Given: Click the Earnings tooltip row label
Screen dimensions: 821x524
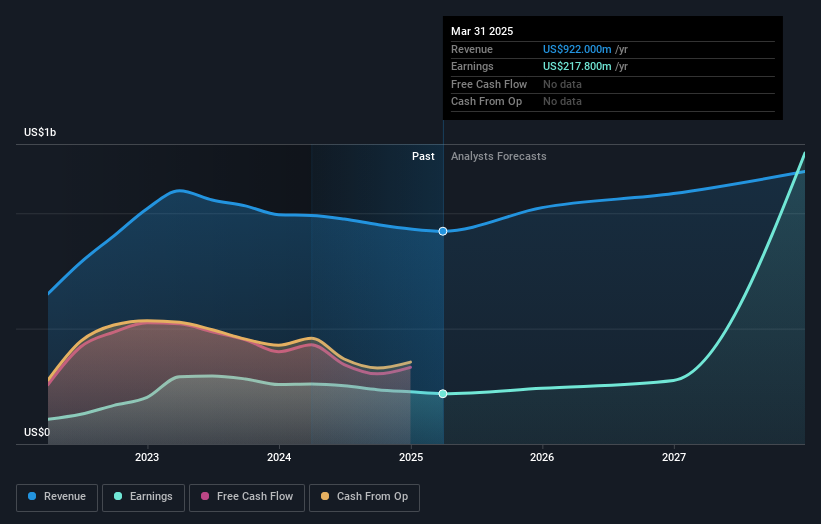Looking at the screenshot, I should pos(472,66).
